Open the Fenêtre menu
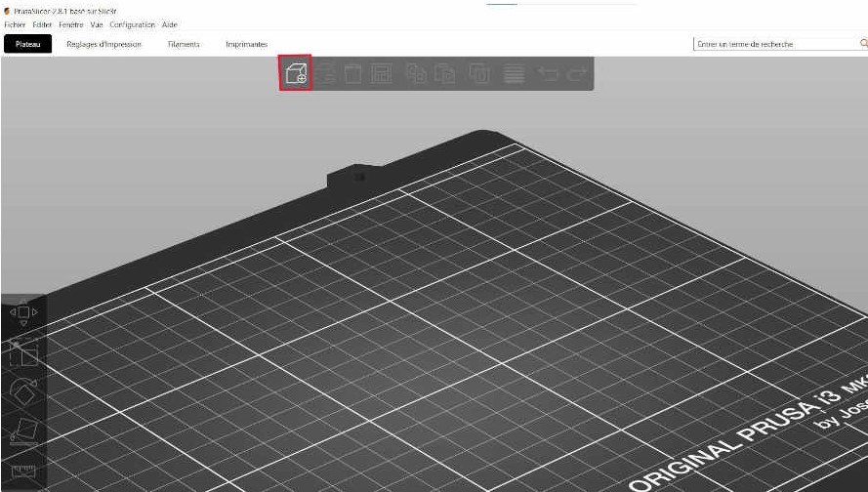 pyautogui.click(x=71, y=24)
